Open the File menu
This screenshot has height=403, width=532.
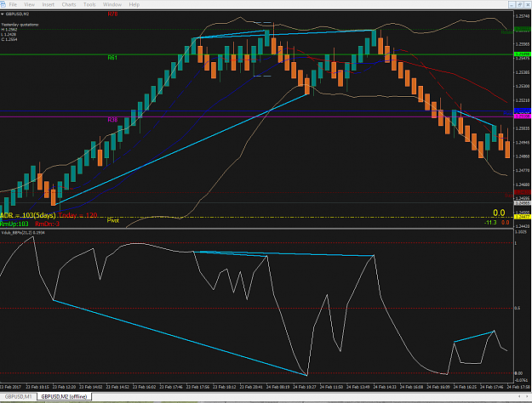13,4
